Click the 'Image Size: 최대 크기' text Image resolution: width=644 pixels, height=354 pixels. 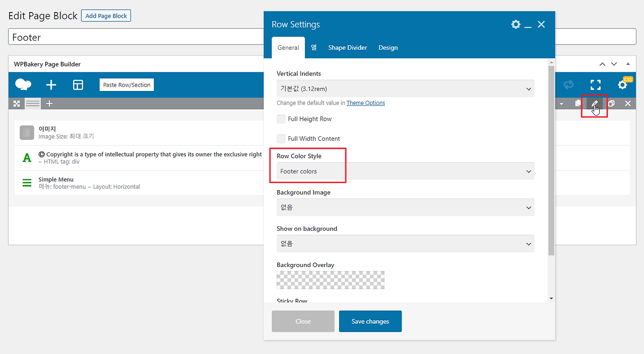click(66, 136)
